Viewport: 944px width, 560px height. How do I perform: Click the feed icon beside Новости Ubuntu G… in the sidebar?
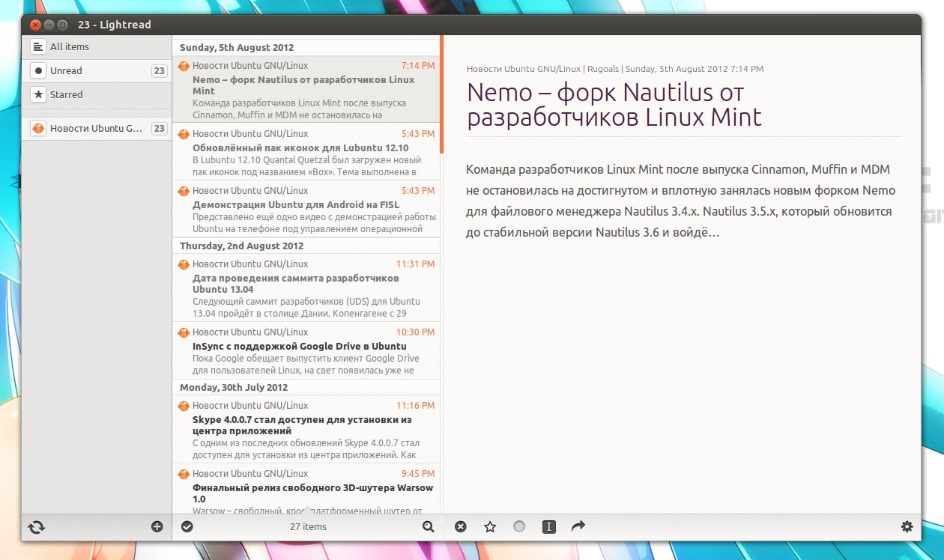coord(38,128)
